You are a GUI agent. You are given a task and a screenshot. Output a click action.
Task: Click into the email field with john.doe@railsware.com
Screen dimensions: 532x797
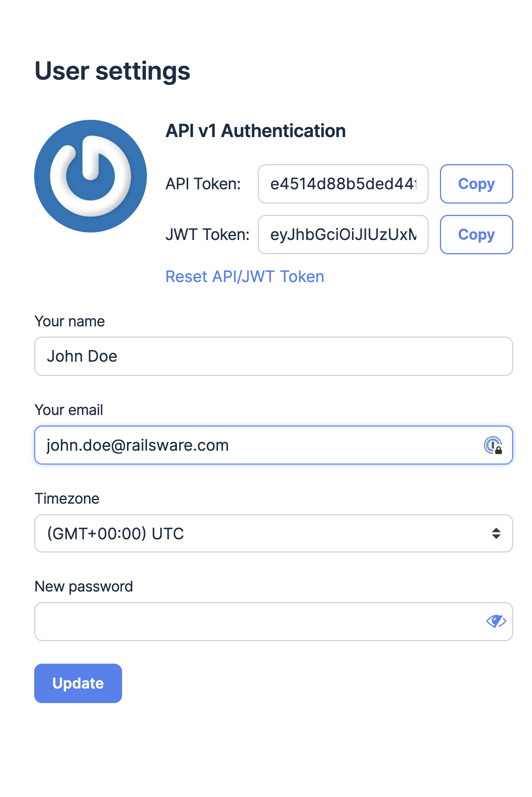259,445
